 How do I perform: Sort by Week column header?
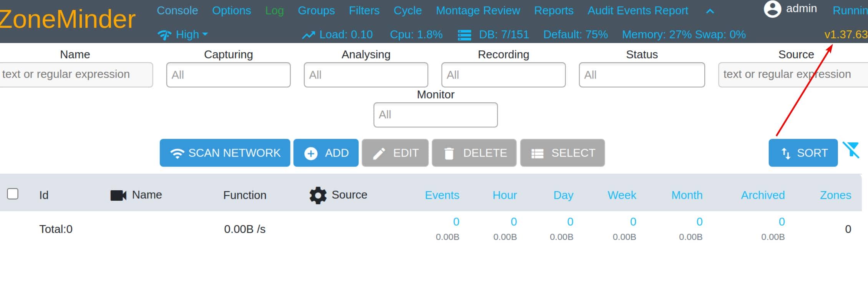click(x=622, y=195)
